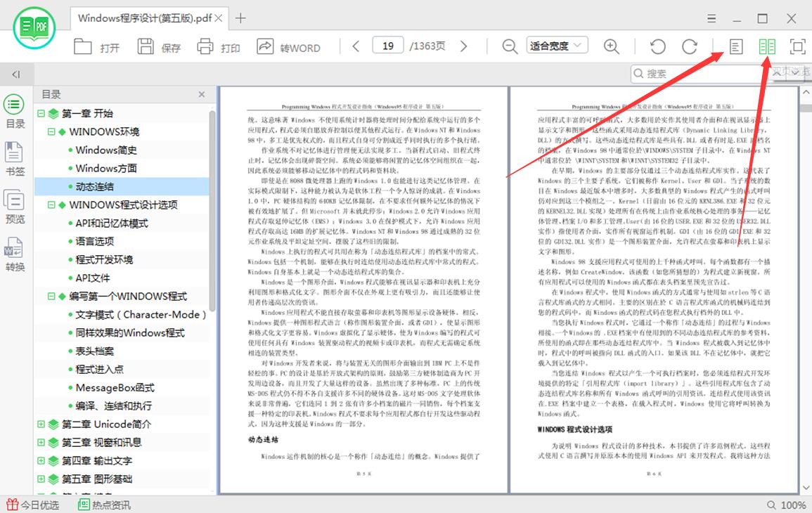Click the right page (第6页) of the document
The height and width of the screenshot is (513, 812).
pos(654,290)
